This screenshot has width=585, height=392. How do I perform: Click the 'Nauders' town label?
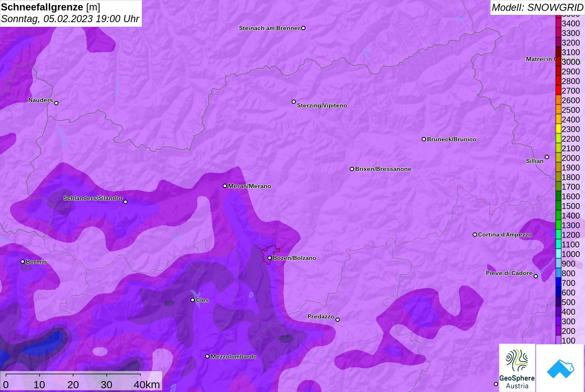click(41, 100)
